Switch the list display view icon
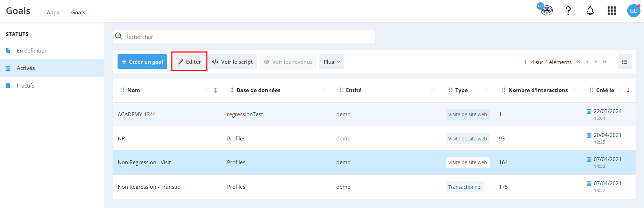644x208 pixels. point(624,62)
